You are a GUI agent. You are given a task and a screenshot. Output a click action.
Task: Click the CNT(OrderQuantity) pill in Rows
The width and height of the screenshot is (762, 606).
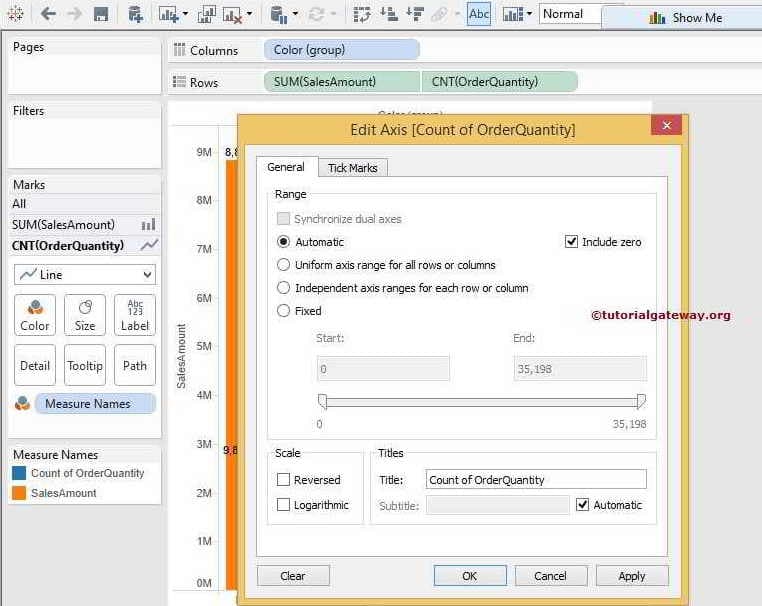click(x=500, y=82)
